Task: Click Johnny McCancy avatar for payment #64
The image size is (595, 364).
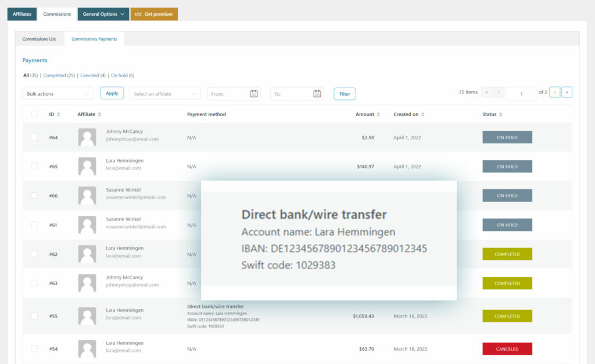Action: 87,137
